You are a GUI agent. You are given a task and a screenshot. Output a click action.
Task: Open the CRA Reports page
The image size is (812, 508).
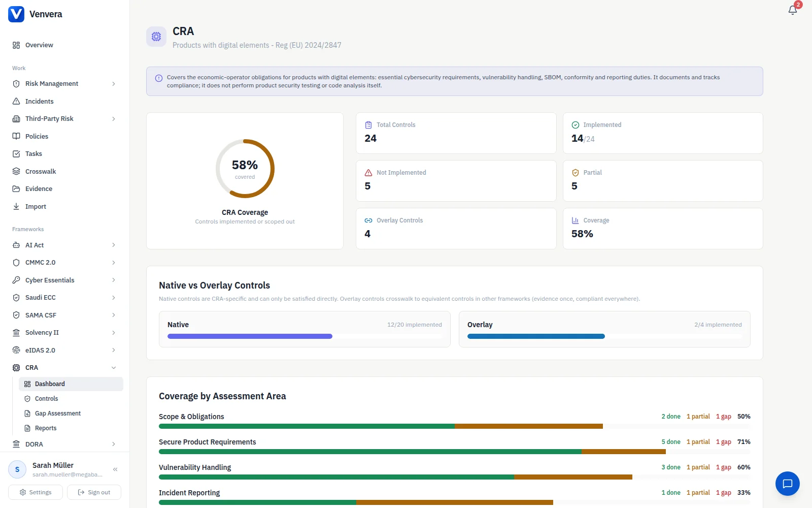pyautogui.click(x=71, y=428)
